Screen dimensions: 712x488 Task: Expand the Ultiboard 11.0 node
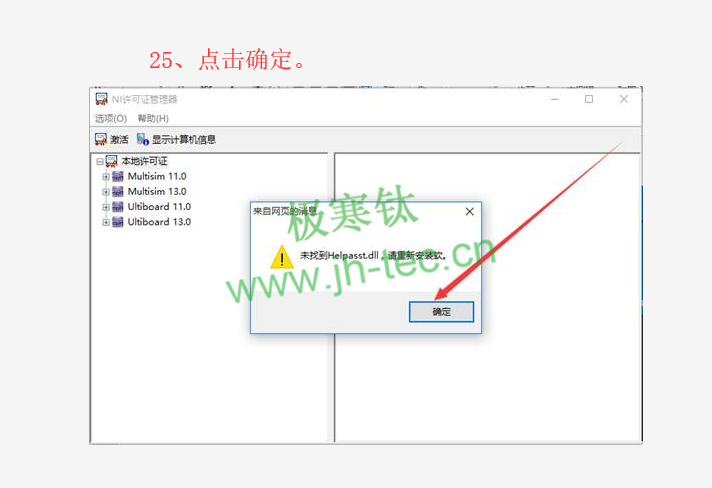[x=105, y=207]
